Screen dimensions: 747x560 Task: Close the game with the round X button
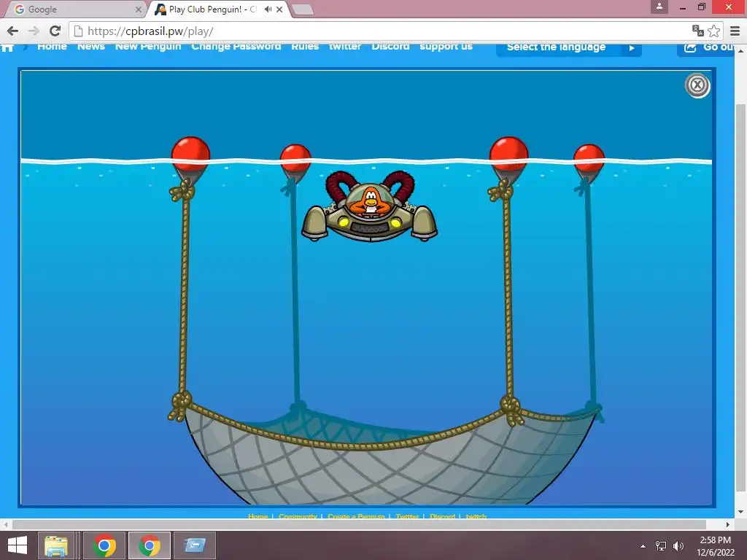click(697, 85)
